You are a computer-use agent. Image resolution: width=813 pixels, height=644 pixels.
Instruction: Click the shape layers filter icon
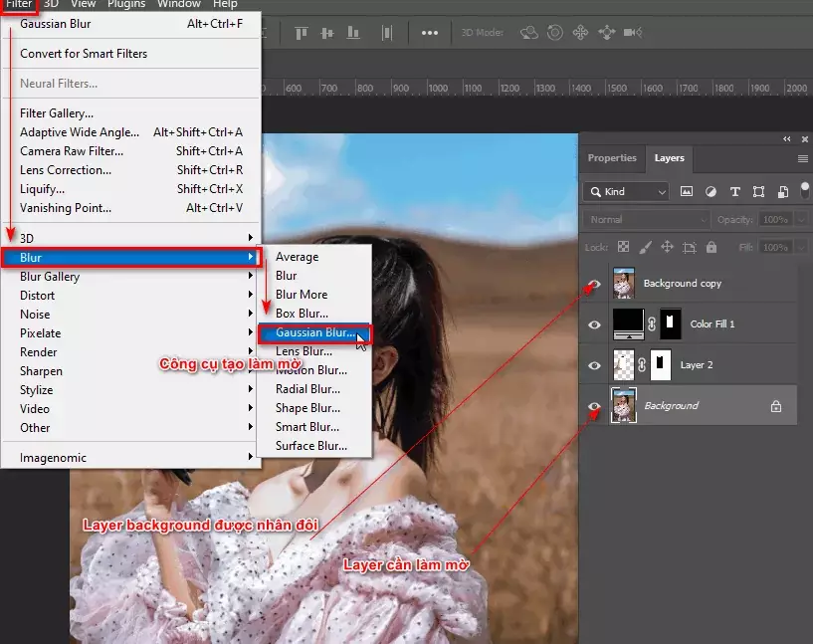tap(759, 191)
